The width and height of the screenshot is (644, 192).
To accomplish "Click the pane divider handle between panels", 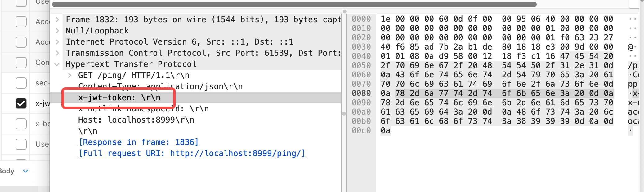I will 344,114.
